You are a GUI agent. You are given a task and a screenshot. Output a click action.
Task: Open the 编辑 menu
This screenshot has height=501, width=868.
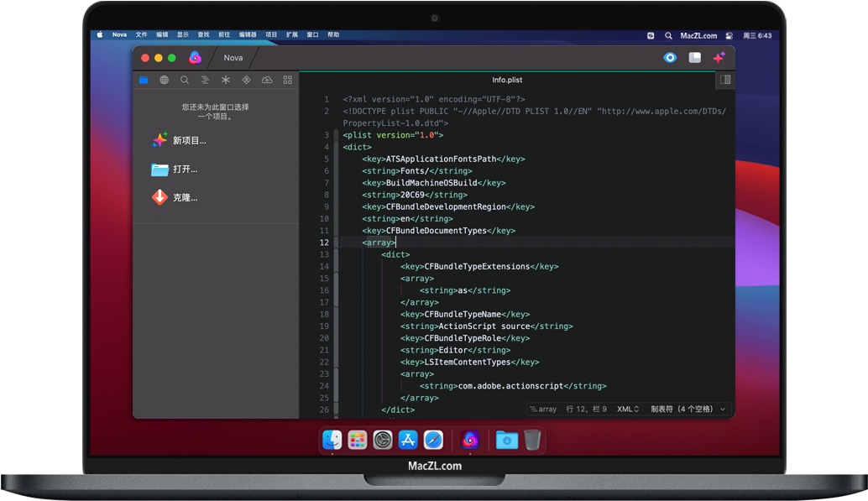coord(162,35)
